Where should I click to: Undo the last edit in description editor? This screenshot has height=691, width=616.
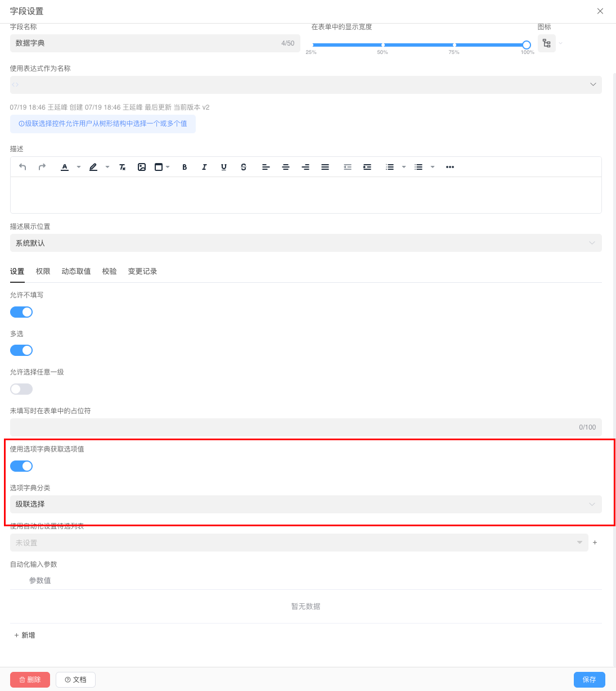click(23, 166)
